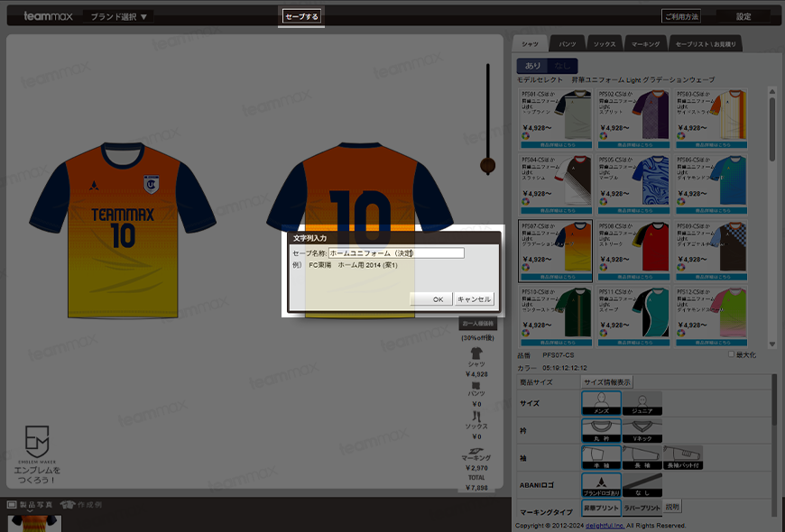
Task: Select the PFS08-CS ストリーク red jersey thumbnail
Action: coord(651,247)
